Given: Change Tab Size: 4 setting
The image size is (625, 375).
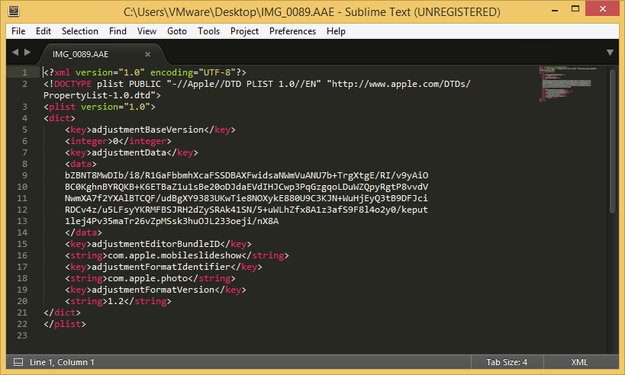Looking at the screenshot, I should [x=507, y=362].
